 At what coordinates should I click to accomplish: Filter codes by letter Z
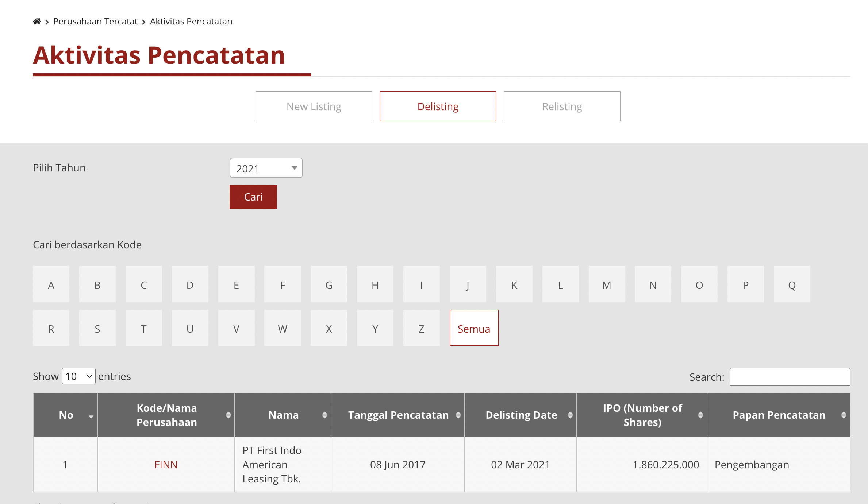421,329
